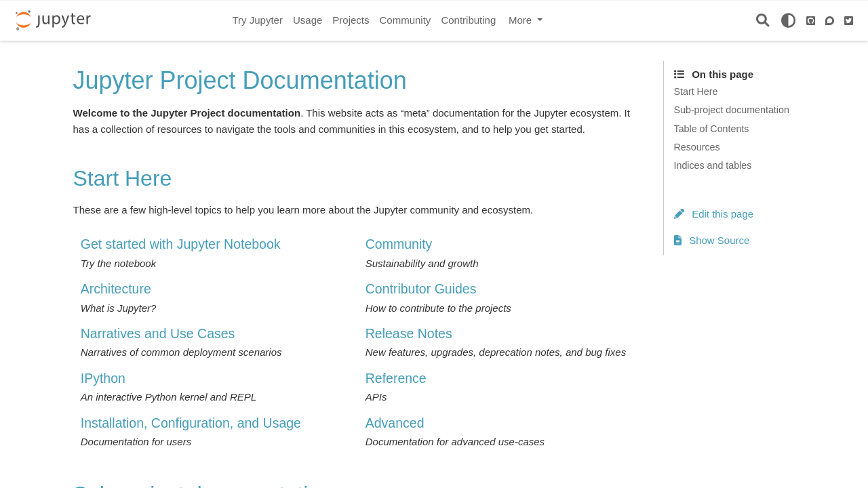
Task: Click 'How to contribute to the projects' text
Action: (x=438, y=308)
